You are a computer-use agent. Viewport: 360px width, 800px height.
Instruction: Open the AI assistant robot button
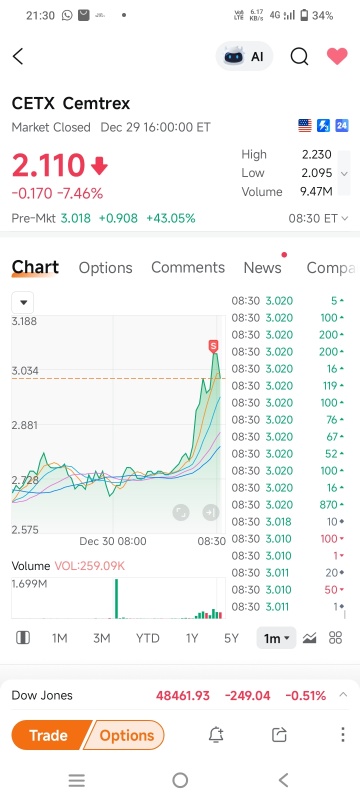(x=244, y=56)
